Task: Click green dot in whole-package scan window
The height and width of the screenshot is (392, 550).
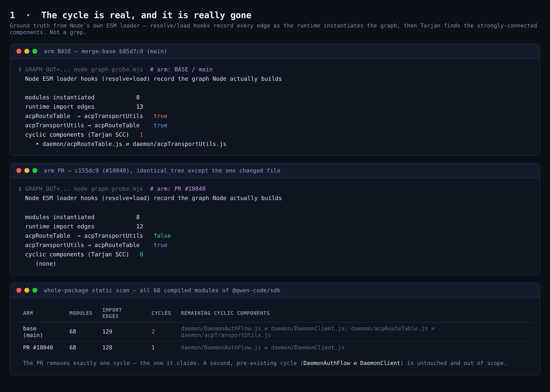Action: (x=35, y=290)
